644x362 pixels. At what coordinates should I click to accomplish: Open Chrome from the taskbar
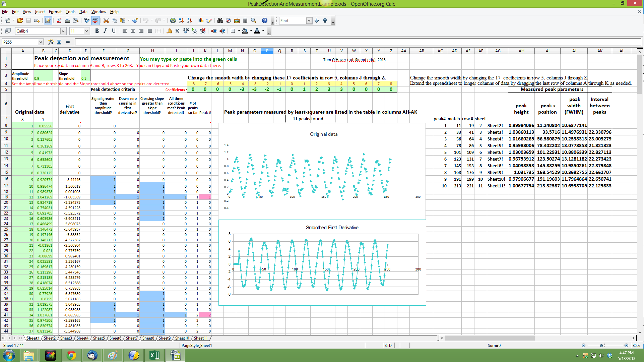71,355
